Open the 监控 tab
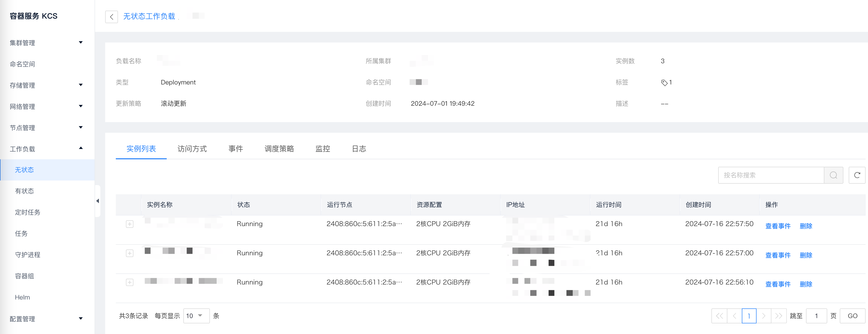The width and height of the screenshot is (868, 334). click(x=323, y=149)
